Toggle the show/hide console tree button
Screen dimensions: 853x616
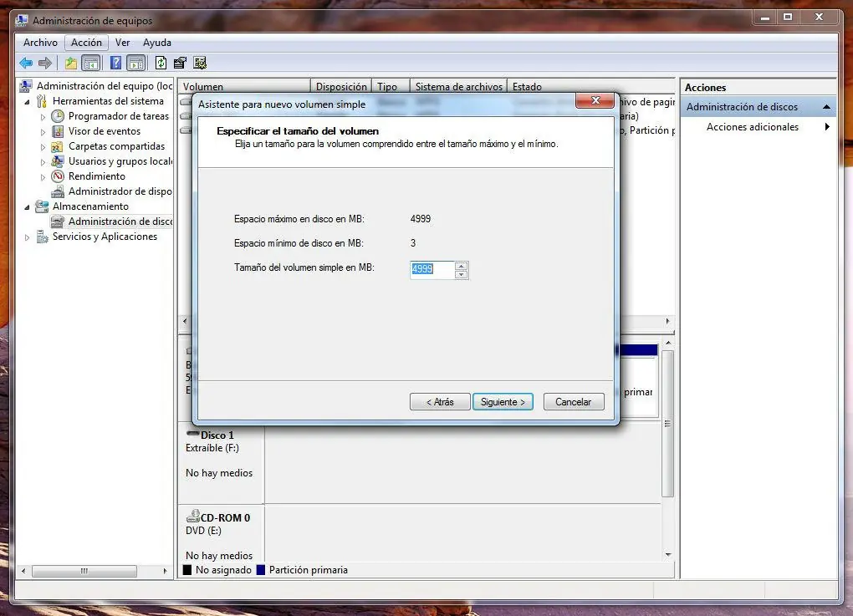pos(91,63)
